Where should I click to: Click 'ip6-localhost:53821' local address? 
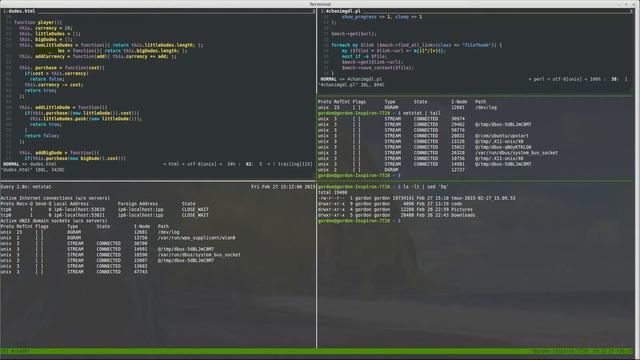click(x=79, y=215)
